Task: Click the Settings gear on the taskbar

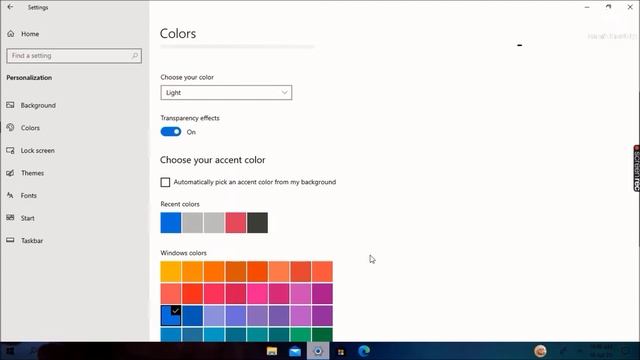Action: [318, 351]
